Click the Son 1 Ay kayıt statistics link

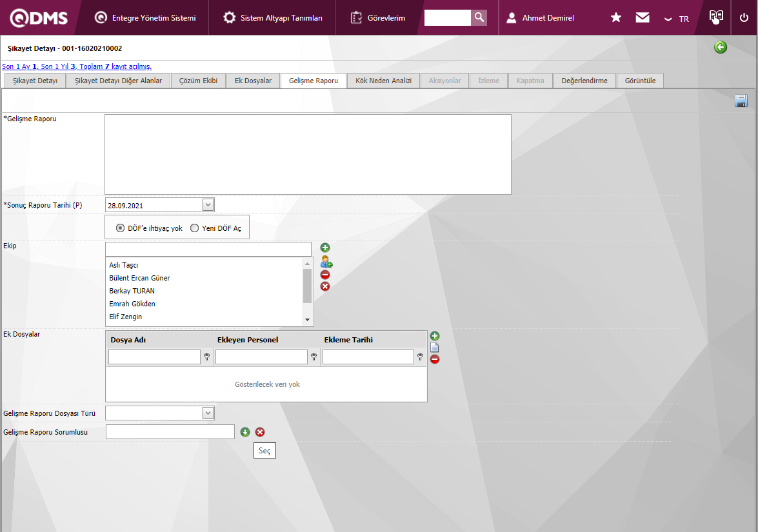point(77,66)
